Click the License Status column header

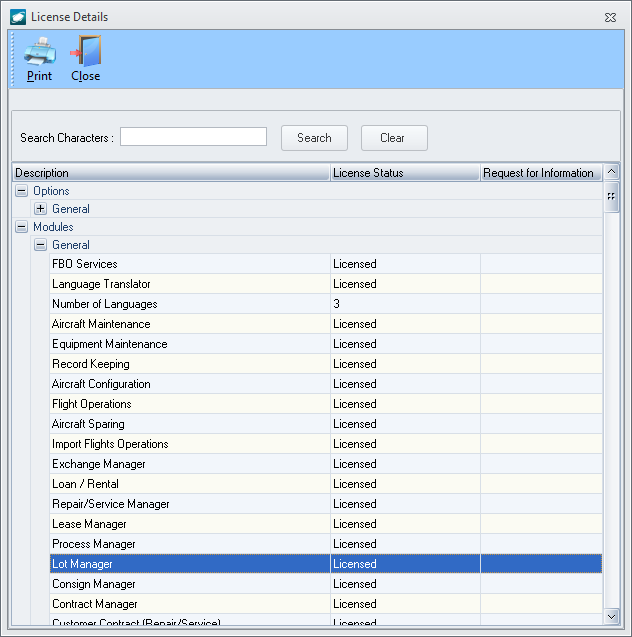(405, 173)
